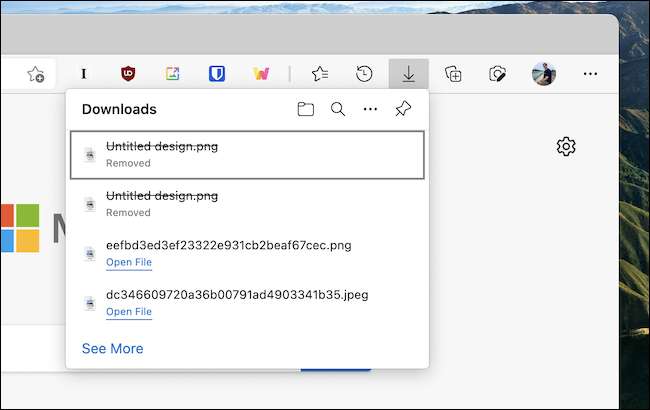Toggle the Downloads toolbar button
Screen dimensions: 650x410
pyautogui.click(x=409, y=74)
